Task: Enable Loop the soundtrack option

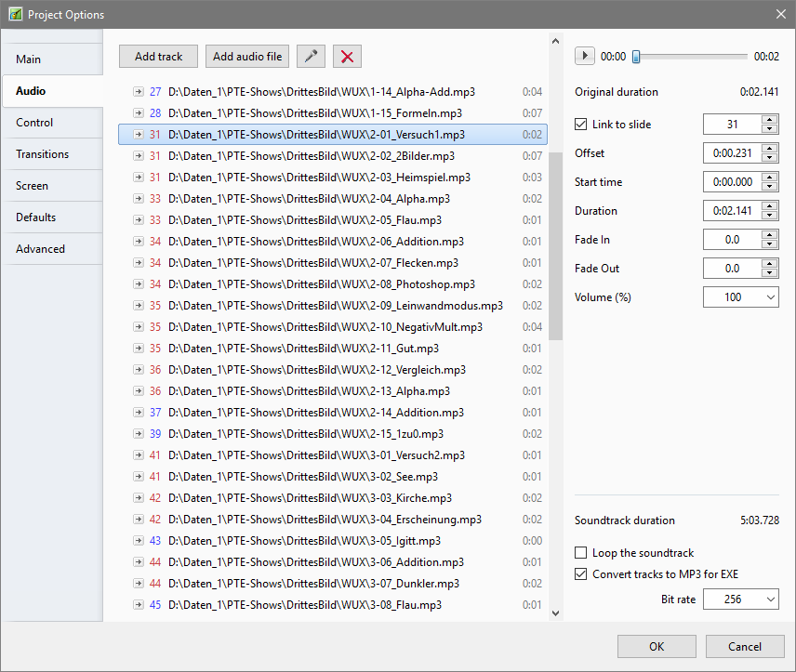Action: [582, 553]
